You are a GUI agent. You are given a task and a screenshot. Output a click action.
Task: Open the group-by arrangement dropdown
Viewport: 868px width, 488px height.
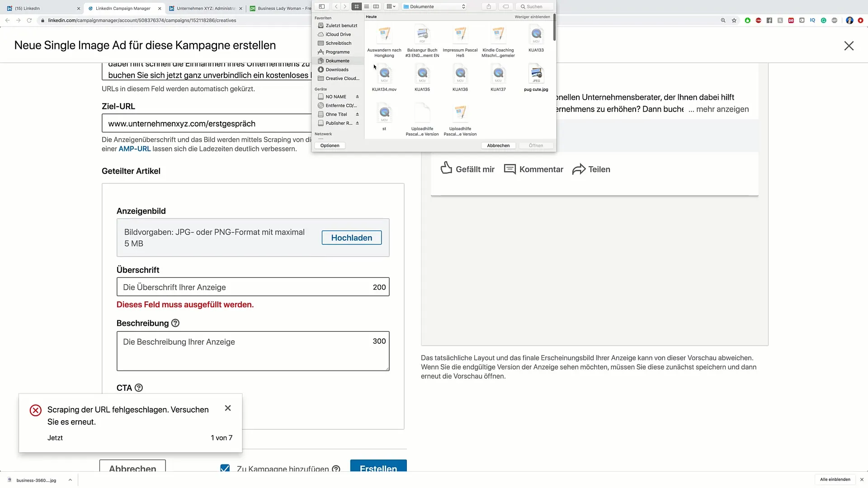[391, 7]
